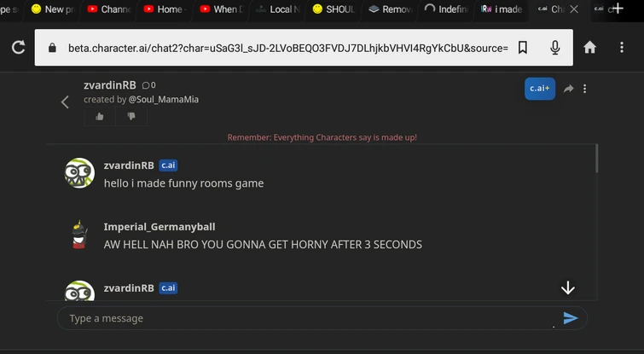Activate voice search microphone icon
This screenshot has width=644, height=354.
point(555,48)
